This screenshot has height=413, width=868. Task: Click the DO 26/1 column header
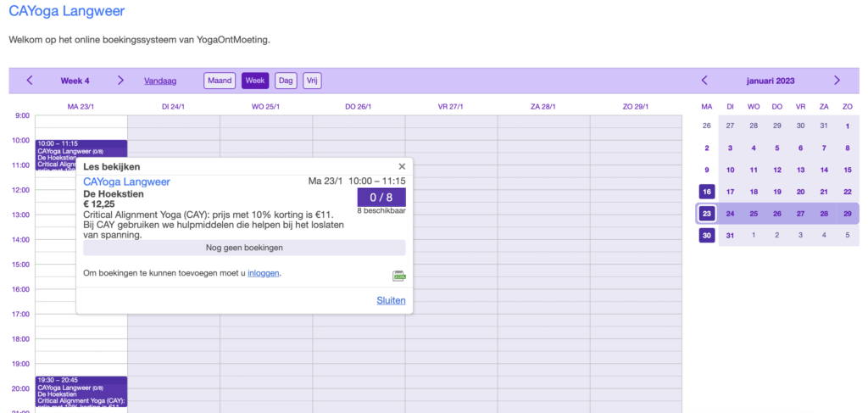click(359, 107)
